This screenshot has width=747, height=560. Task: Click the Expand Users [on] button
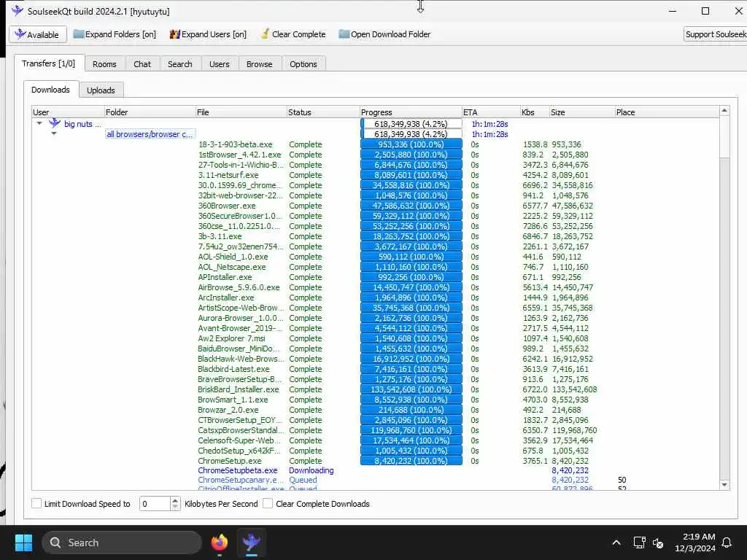[x=208, y=34]
